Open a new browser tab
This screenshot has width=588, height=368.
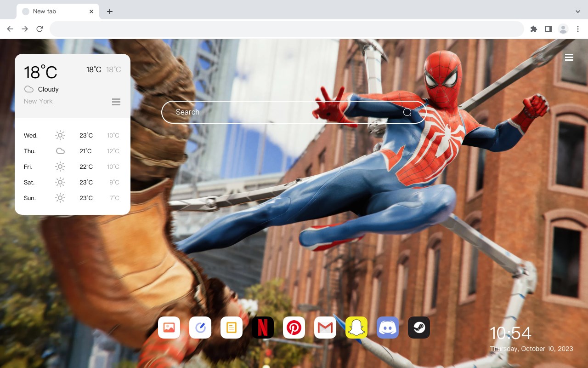pyautogui.click(x=110, y=11)
